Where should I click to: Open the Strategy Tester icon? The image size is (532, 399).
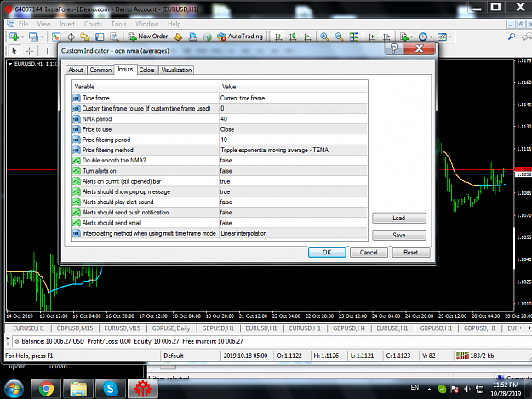[x=114, y=37]
